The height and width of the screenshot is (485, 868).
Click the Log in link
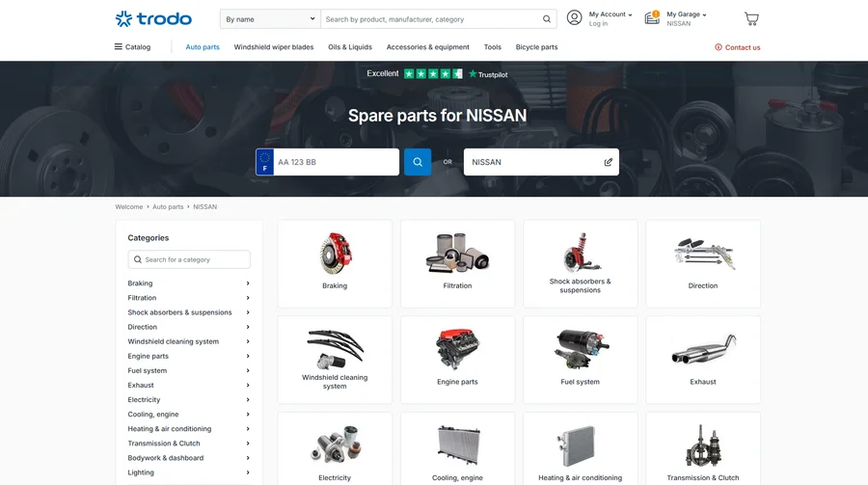coord(598,24)
